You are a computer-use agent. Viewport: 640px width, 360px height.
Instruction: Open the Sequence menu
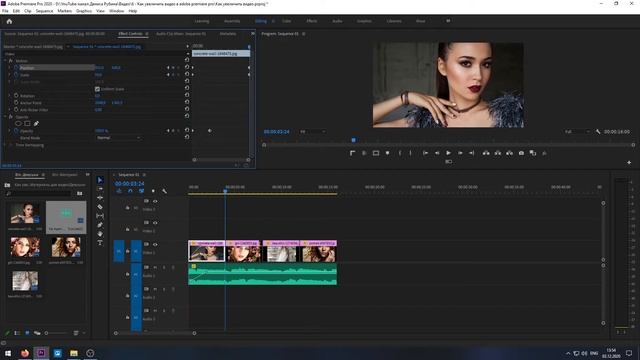[x=44, y=11]
